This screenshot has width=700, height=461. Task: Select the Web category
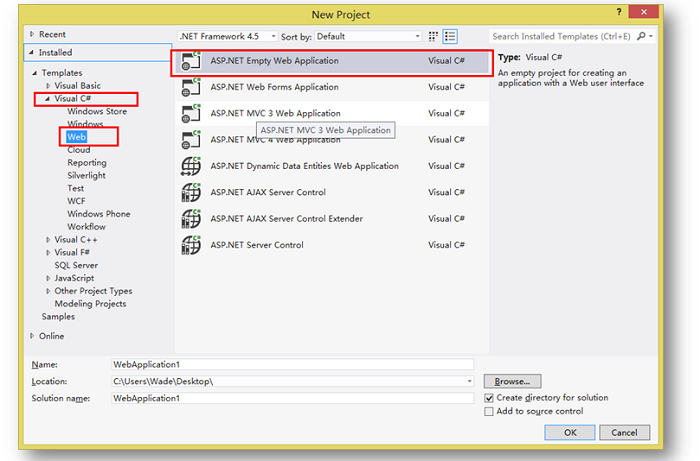(76, 137)
